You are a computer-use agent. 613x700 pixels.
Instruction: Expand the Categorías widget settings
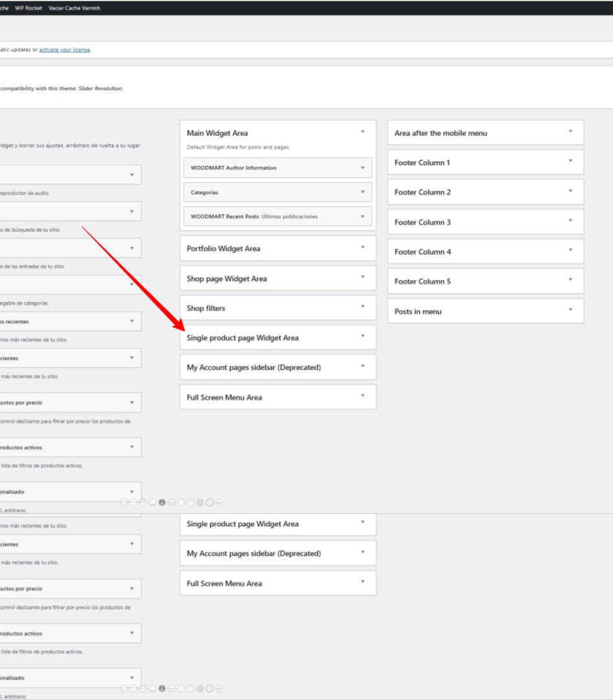[362, 192]
